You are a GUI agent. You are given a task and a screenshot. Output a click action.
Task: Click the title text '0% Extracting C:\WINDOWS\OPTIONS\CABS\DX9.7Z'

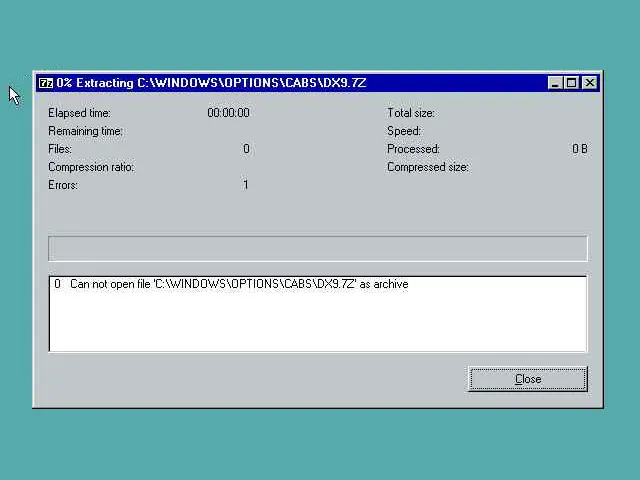pos(211,83)
